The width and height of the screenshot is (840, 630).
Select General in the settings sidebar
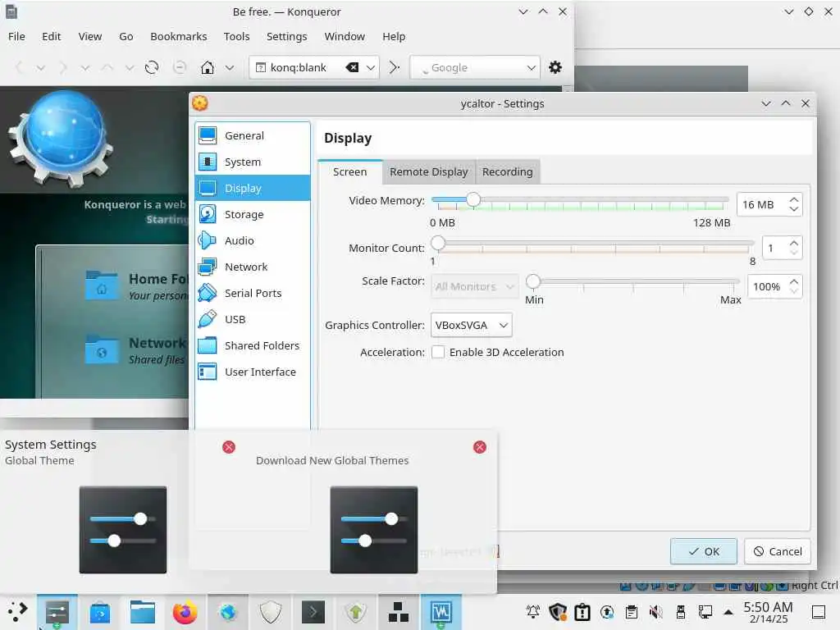(253, 135)
